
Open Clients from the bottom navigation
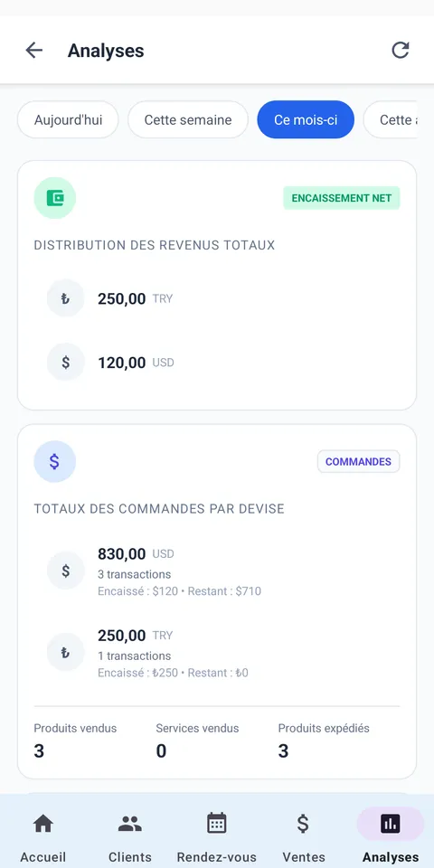130,835
